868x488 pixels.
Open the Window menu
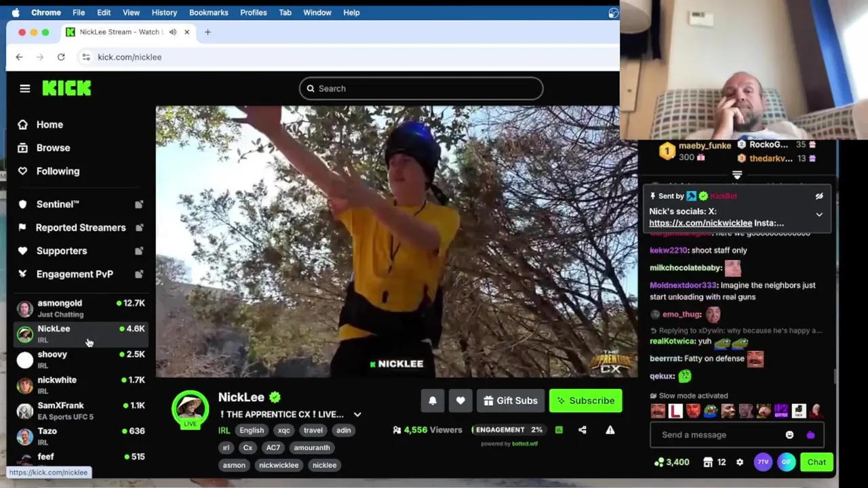pos(317,12)
